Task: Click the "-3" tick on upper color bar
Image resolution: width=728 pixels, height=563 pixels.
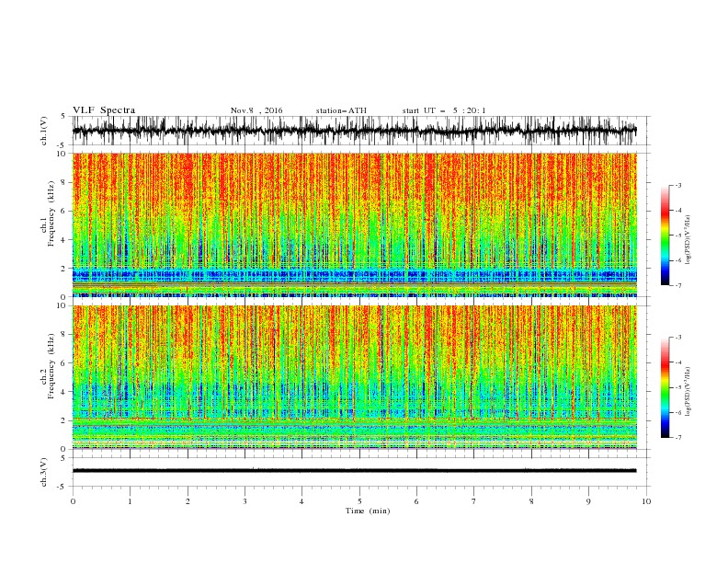Action: (678, 185)
